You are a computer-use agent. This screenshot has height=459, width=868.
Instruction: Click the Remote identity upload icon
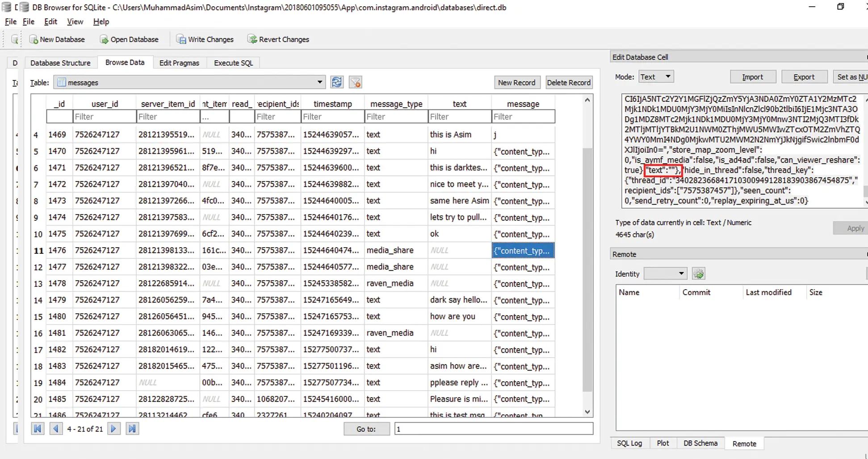click(x=699, y=274)
